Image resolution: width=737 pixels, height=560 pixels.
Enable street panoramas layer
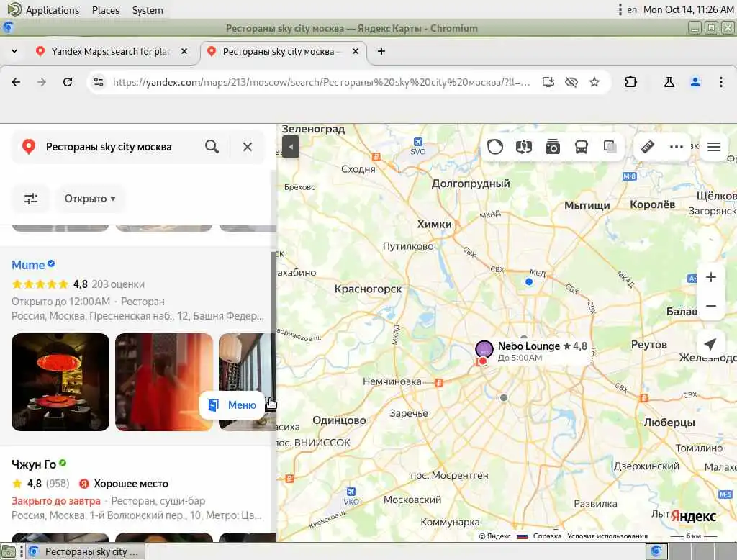click(524, 147)
